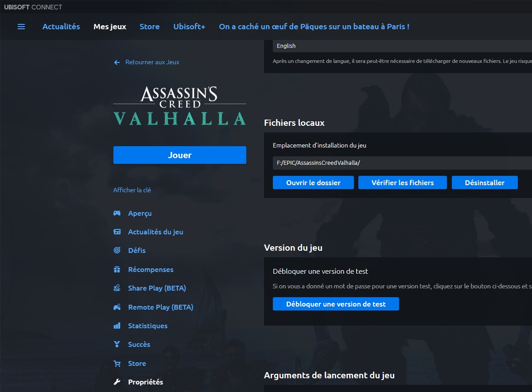The width and height of the screenshot is (532, 392).
Task: Return to games via Retourner aux Jeux
Action: click(x=152, y=62)
